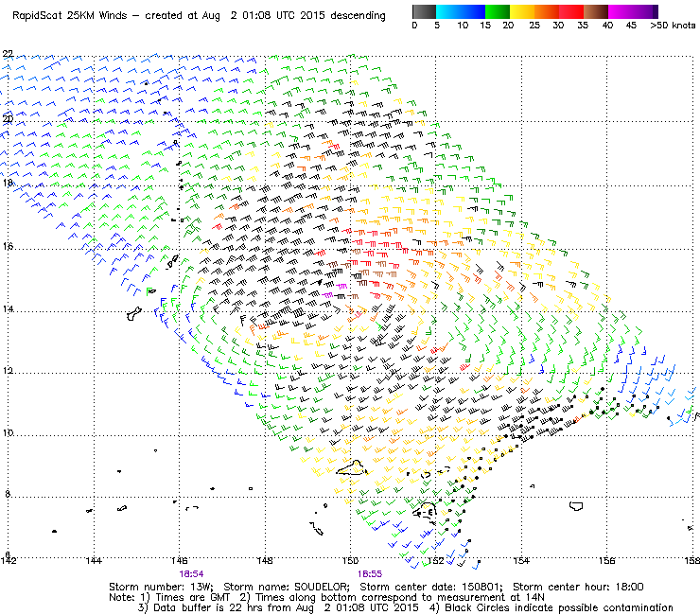Screen dimensions: 700x615
Task: Click the red 30-35 knots legend swatch
Action: (571, 11)
